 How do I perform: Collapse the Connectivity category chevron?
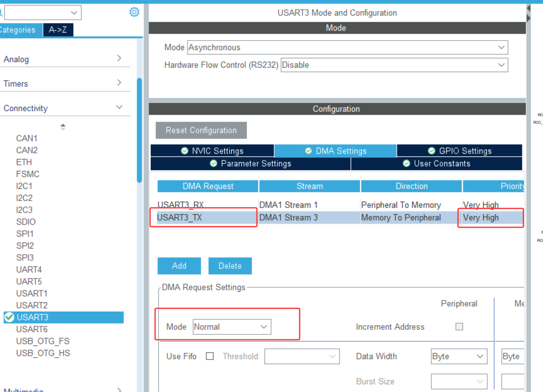[x=120, y=108]
